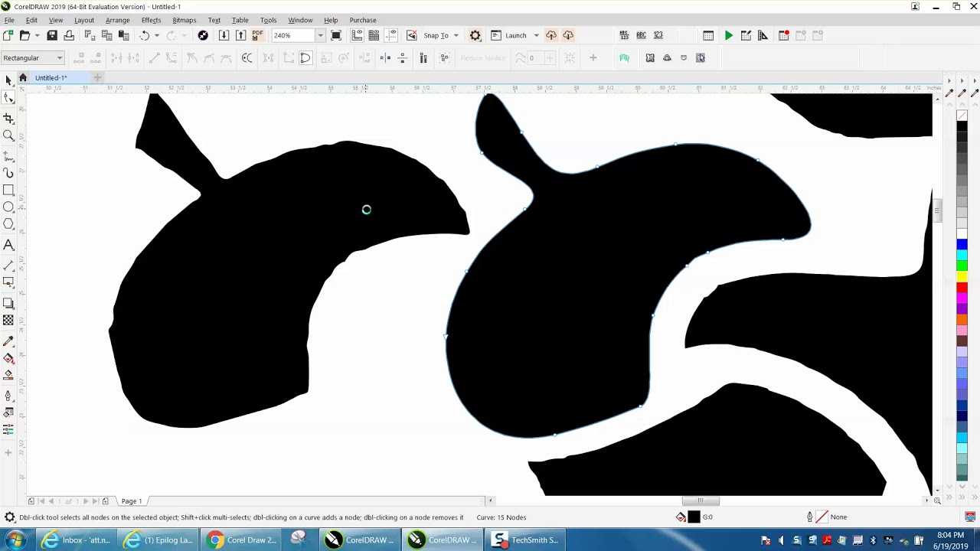Image resolution: width=980 pixels, height=551 pixels.
Task: Publish to PDF
Action: coord(258,35)
